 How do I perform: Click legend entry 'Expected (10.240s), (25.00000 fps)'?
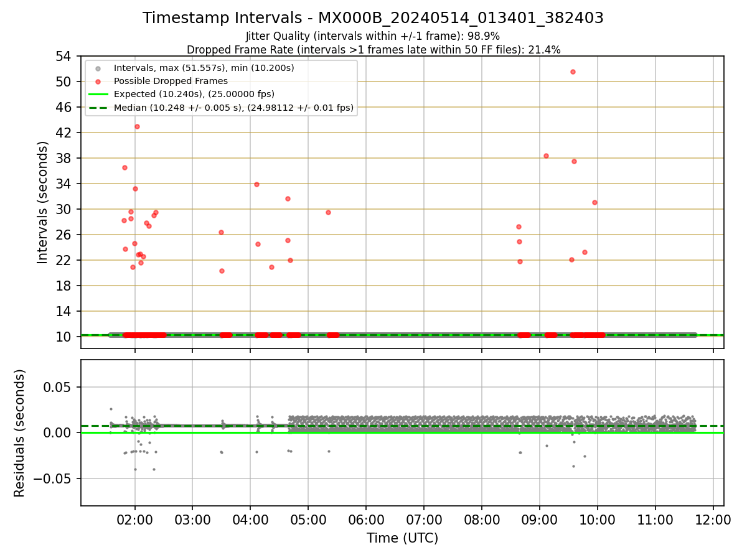tap(194, 94)
